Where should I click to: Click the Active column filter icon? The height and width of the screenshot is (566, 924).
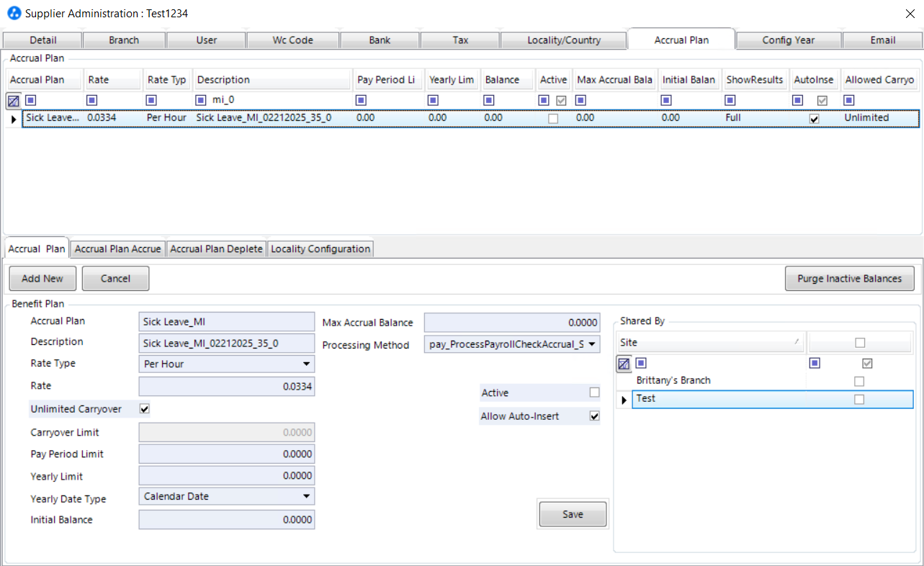[544, 100]
